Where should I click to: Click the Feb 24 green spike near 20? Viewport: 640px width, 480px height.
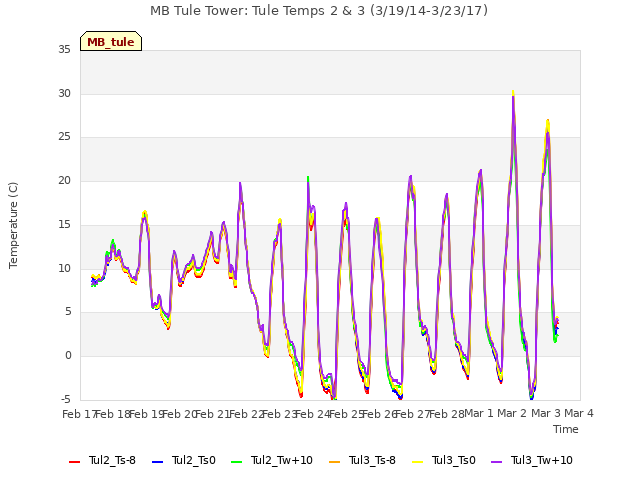[x=308, y=178]
